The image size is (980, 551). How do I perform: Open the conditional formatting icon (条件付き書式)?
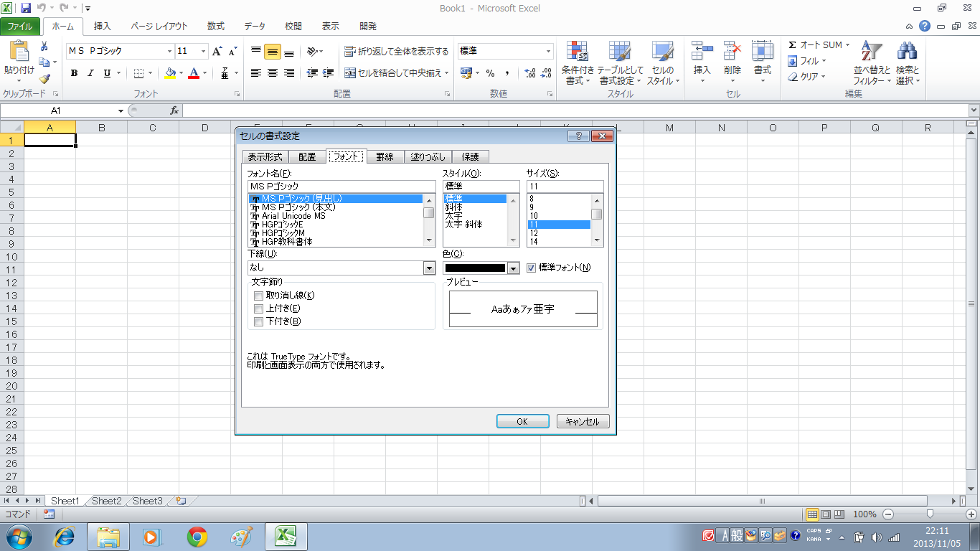(x=578, y=63)
